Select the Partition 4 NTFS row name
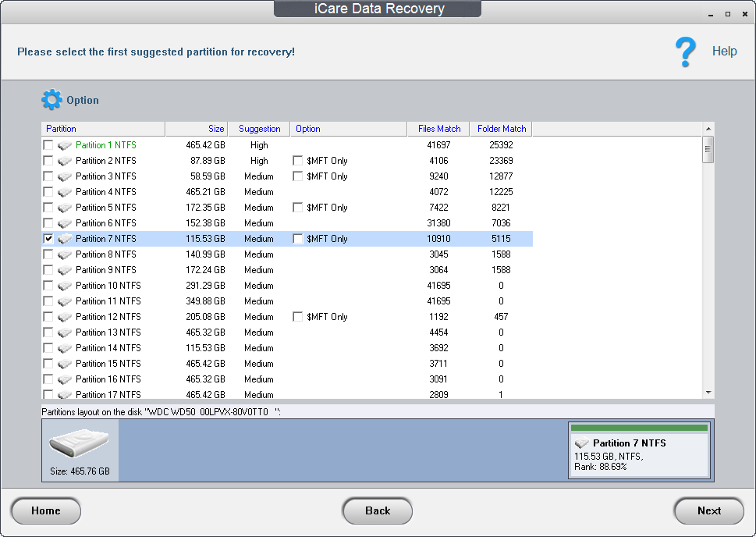Image resolution: width=756 pixels, height=537 pixels. tap(106, 192)
